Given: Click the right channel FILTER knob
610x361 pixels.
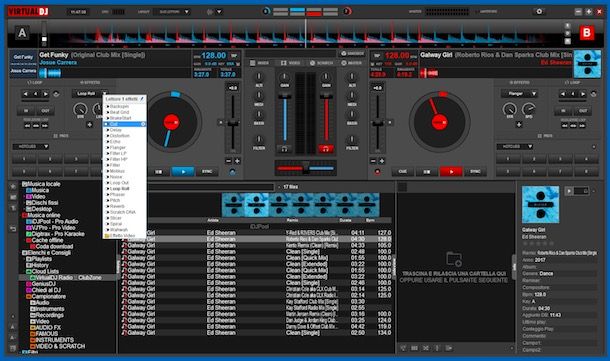Looking at the screenshot, I should coord(352,140).
